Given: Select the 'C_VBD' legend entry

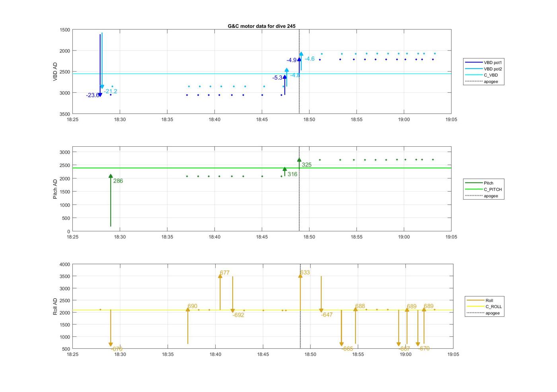Looking at the screenshot, I should pyautogui.click(x=481, y=75).
